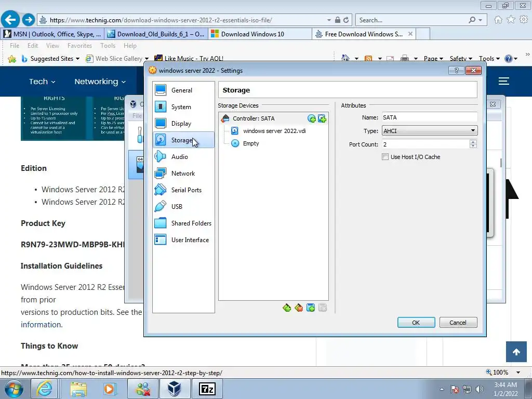Viewport: 532px width, 399px height.
Task: Click the Settings dialog help button
Action: [x=456, y=70]
